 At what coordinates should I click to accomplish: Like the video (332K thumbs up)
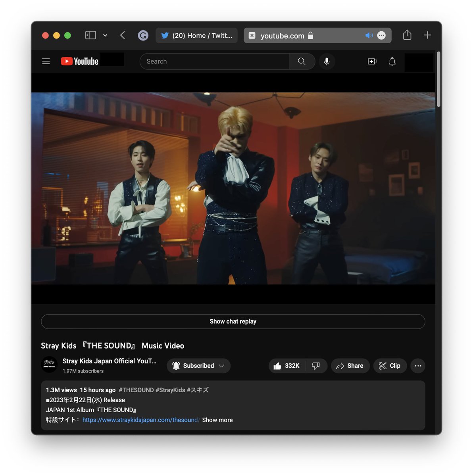[x=287, y=366]
